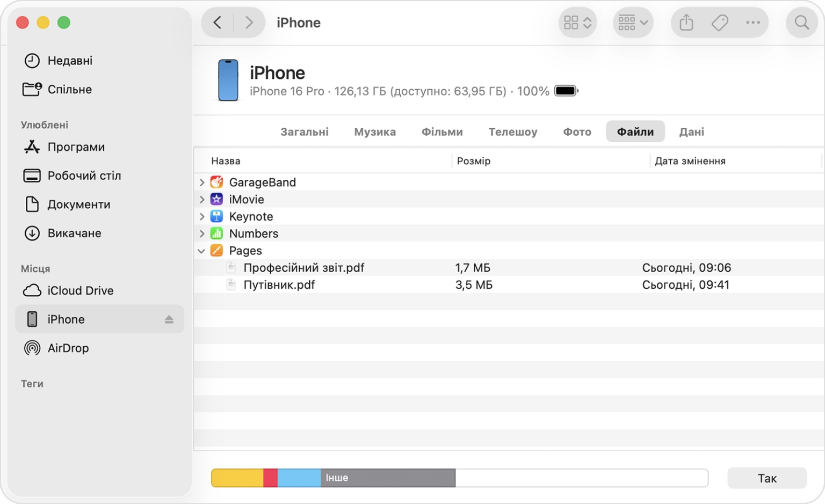This screenshot has width=825, height=504.
Task: Click the Місця section header
Action: coord(35,268)
